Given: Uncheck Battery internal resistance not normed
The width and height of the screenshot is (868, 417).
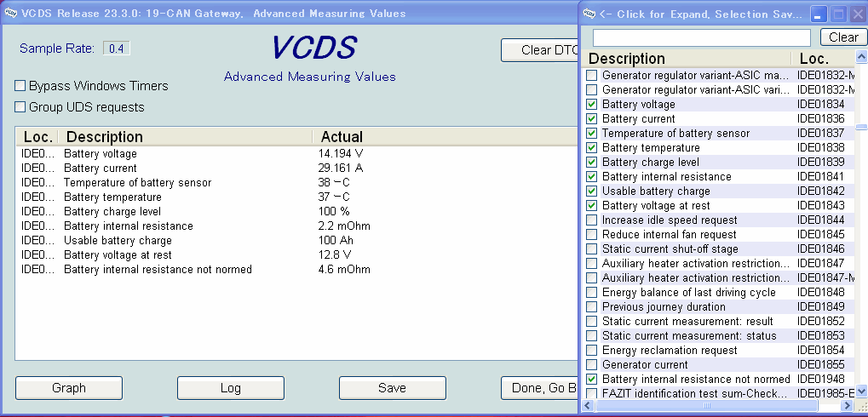Looking at the screenshot, I should coord(592,380).
